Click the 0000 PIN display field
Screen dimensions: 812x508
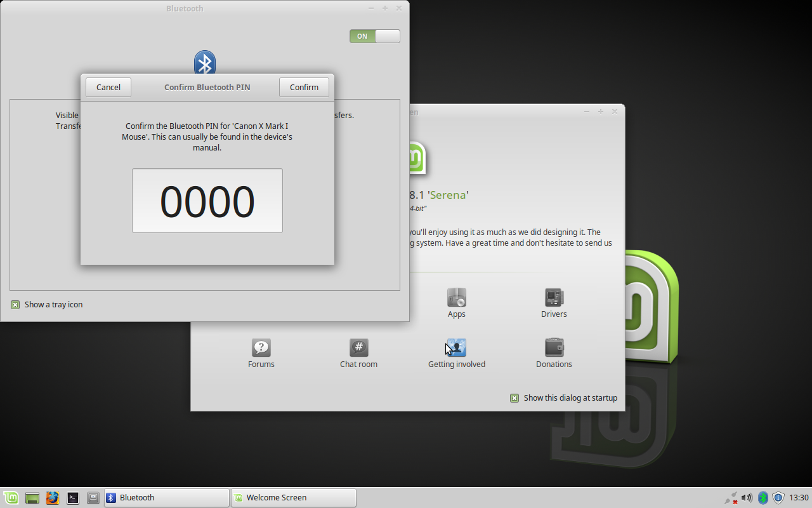pyautogui.click(x=207, y=201)
